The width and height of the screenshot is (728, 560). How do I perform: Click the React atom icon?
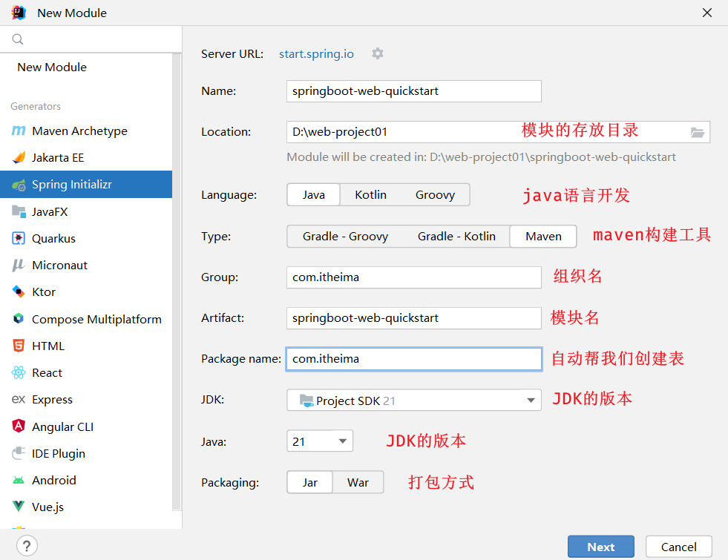[19, 372]
